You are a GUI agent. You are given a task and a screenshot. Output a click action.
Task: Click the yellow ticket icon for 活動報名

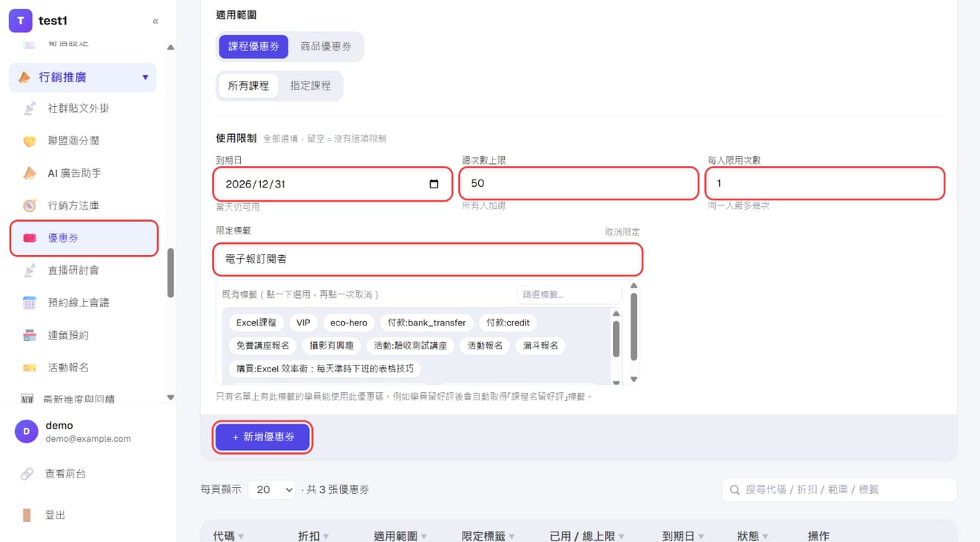tap(30, 368)
